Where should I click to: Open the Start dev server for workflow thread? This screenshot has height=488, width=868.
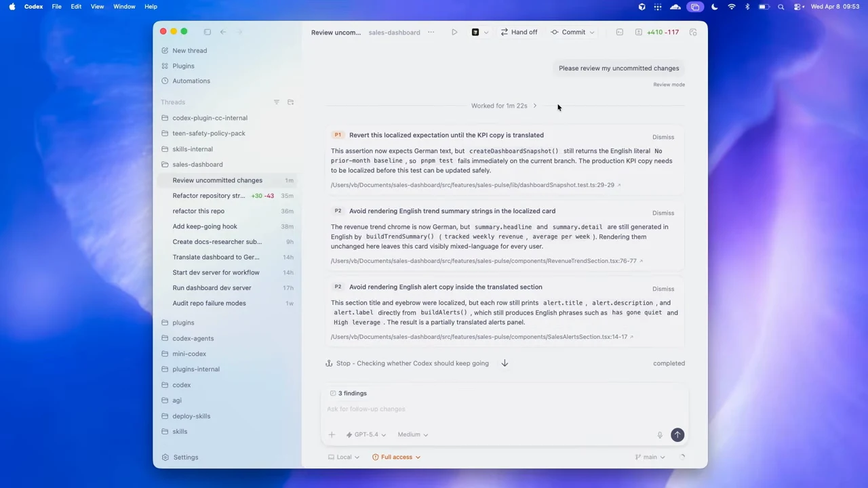click(x=226, y=272)
